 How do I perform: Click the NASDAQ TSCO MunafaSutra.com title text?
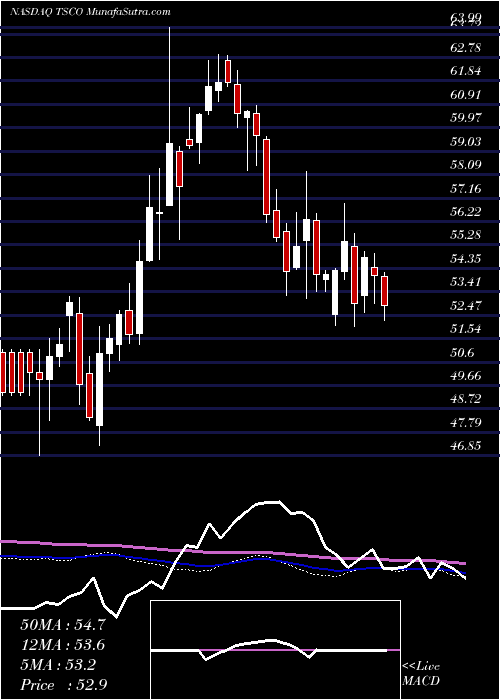click(x=90, y=12)
